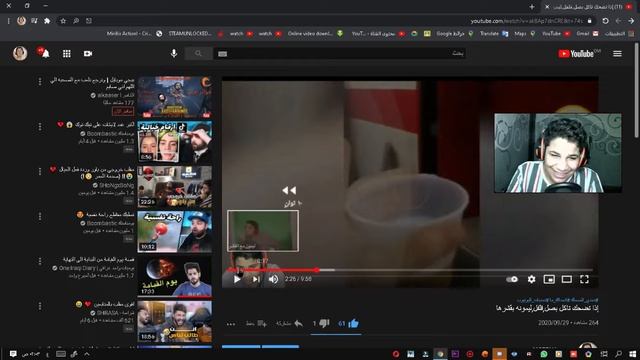Toggle the autoplay switch in the player
Screen dimensions: 640x360
512,279
